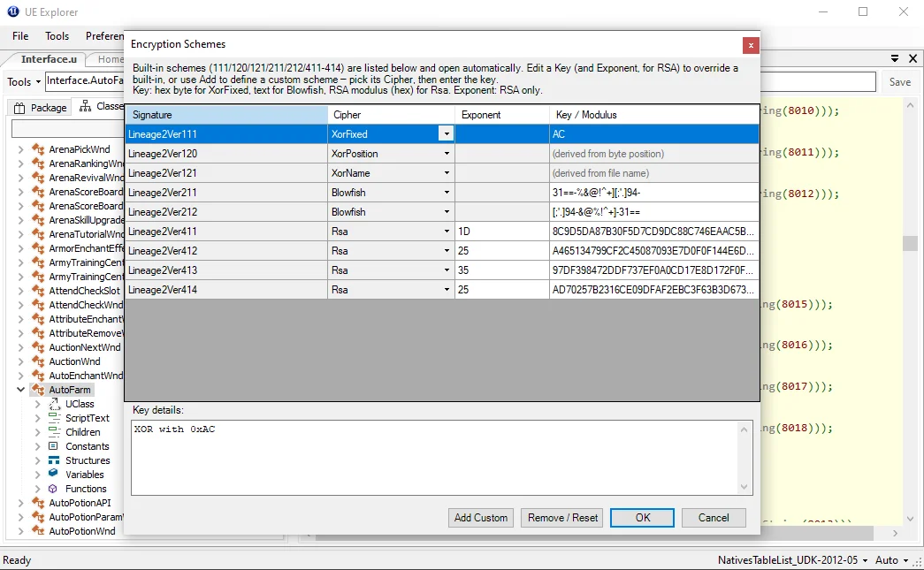Click Add Custom button

pos(481,518)
